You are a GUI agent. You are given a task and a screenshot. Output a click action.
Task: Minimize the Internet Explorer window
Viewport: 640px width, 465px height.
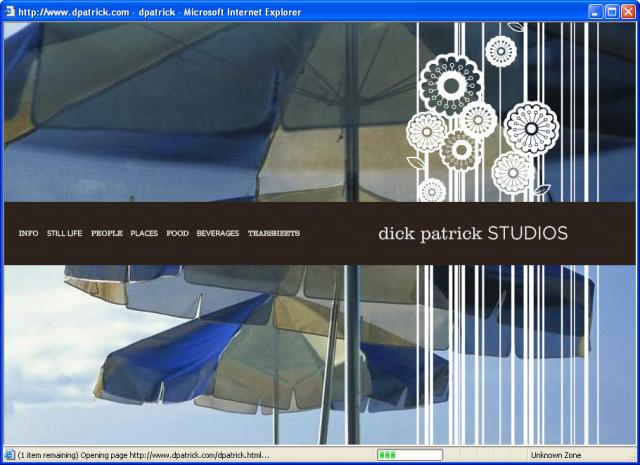click(594, 11)
